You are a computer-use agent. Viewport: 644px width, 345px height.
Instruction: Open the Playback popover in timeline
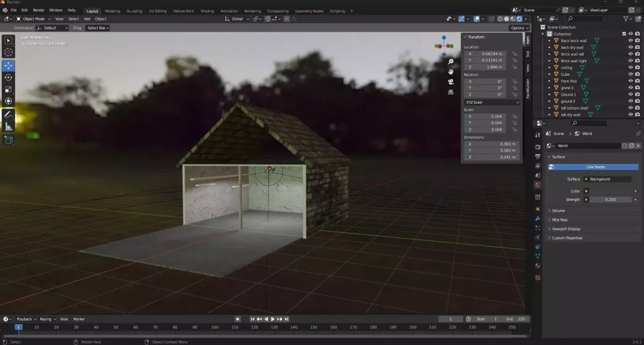click(x=26, y=319)
